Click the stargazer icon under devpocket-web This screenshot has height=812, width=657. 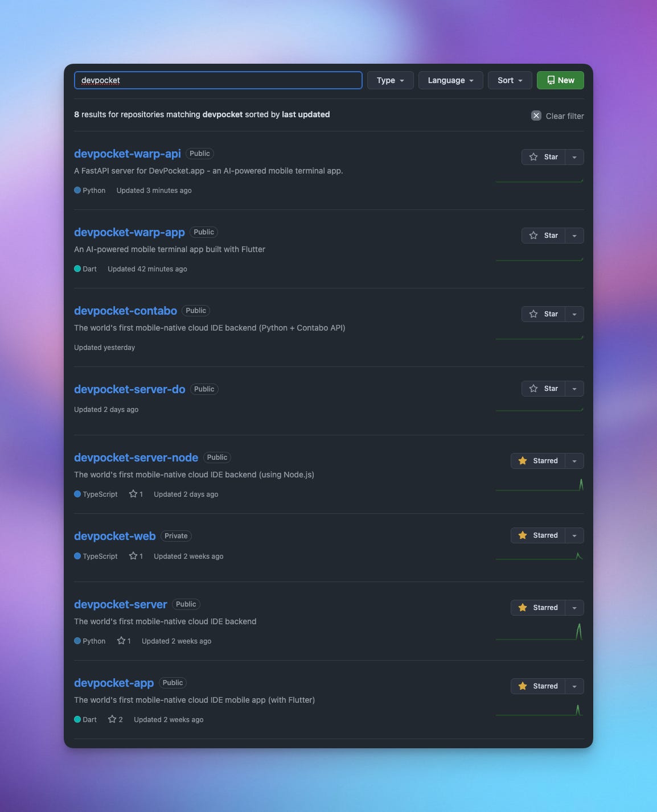[133, 556]
